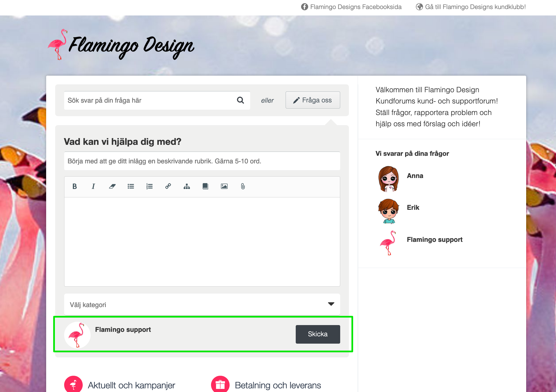
Task: Insert a numbered list
Action: tap(149, 186)
